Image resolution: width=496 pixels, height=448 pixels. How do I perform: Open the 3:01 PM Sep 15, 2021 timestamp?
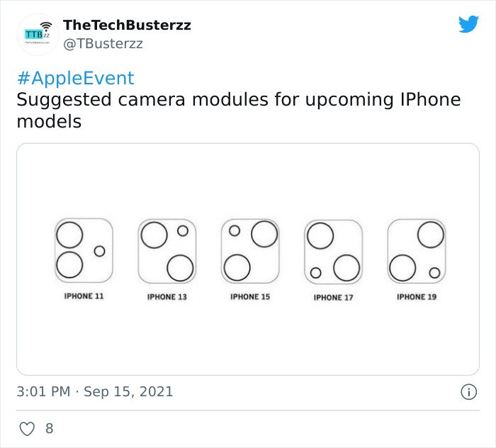pyautogui.click(x=94, y=392)
